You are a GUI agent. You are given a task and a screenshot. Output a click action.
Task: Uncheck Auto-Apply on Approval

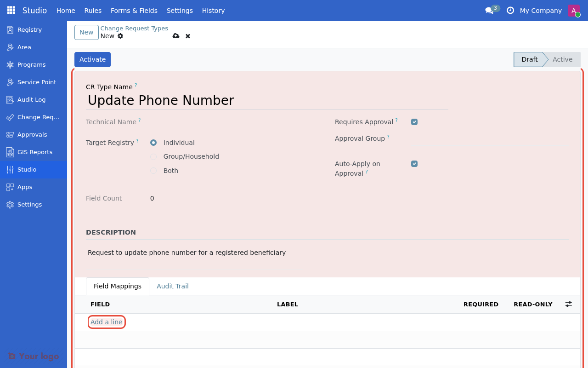(x=414, y=163)
